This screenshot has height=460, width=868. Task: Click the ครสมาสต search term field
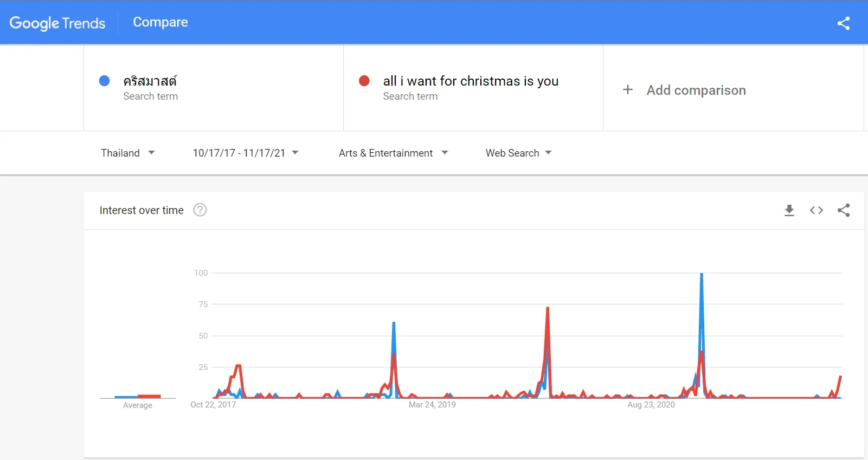pos(150,81)
